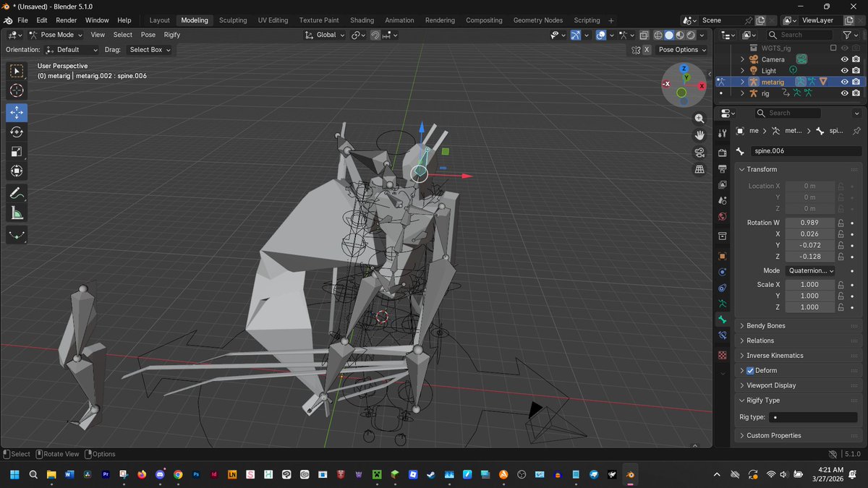Uncheck the Deform checkbox
Image resolution: width=868 pixels, height=488 pixels.
point(750,370)
